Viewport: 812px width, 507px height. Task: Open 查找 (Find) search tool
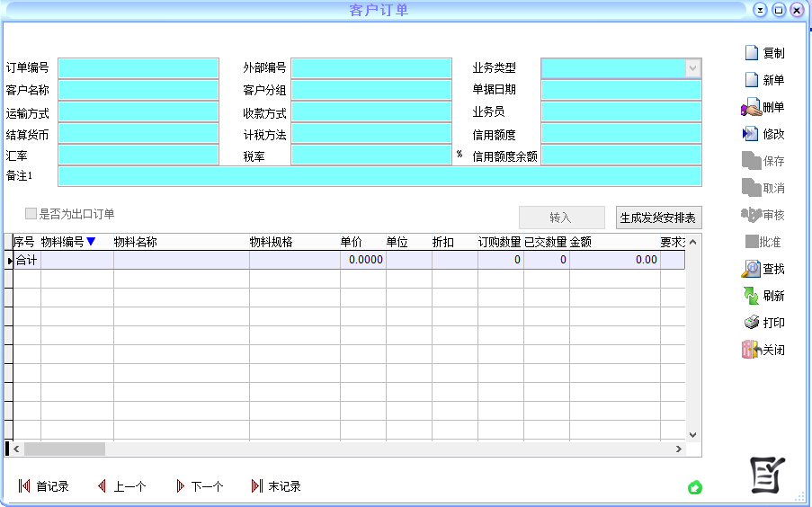pyautogui.click(x=751, y=269)
